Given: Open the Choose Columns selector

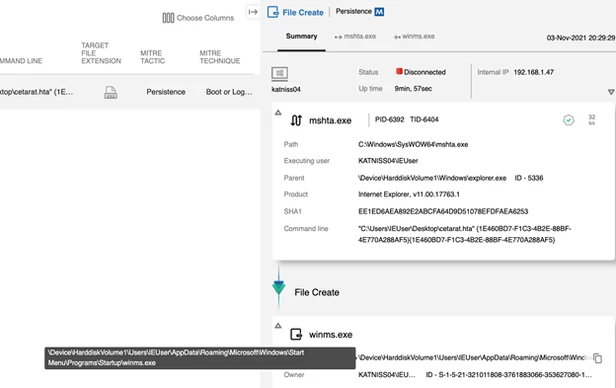Looking at the screenshot, I should 198,18.
